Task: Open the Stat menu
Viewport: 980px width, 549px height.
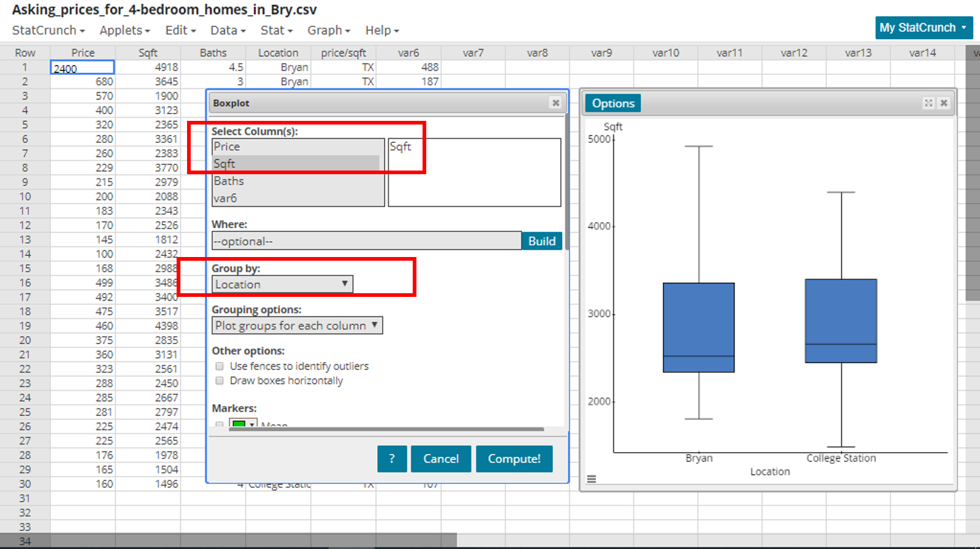Action: 276,30
